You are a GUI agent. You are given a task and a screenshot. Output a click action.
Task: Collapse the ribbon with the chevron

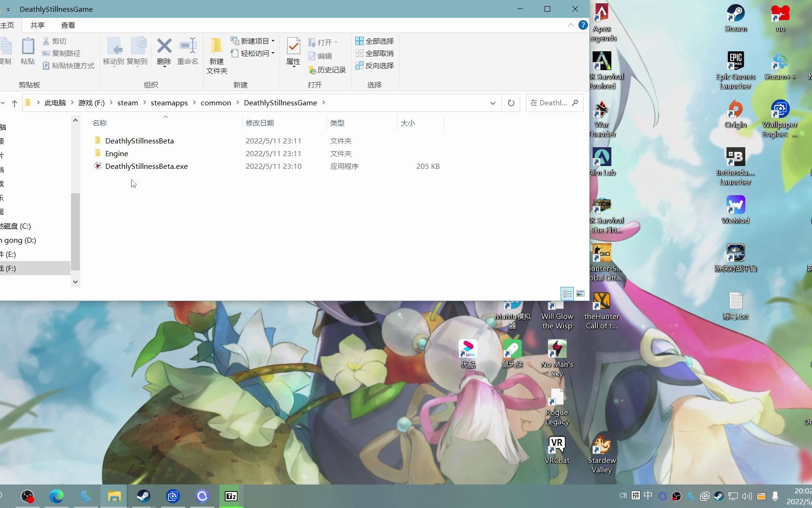570,25
